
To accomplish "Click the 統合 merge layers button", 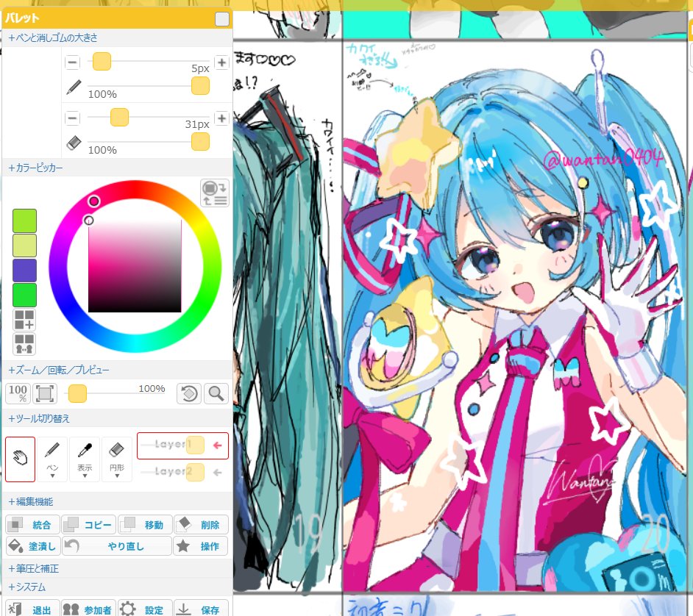I will click(33, 525).
